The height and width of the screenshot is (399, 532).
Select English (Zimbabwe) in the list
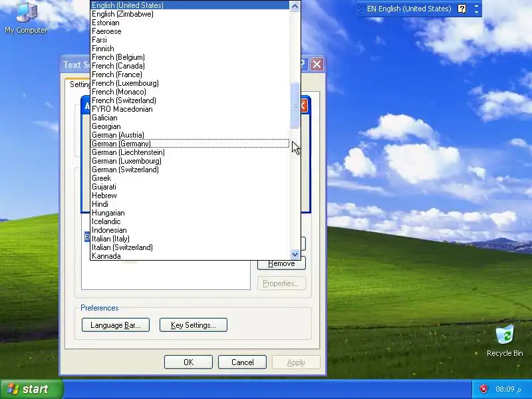tap(190, 14)
